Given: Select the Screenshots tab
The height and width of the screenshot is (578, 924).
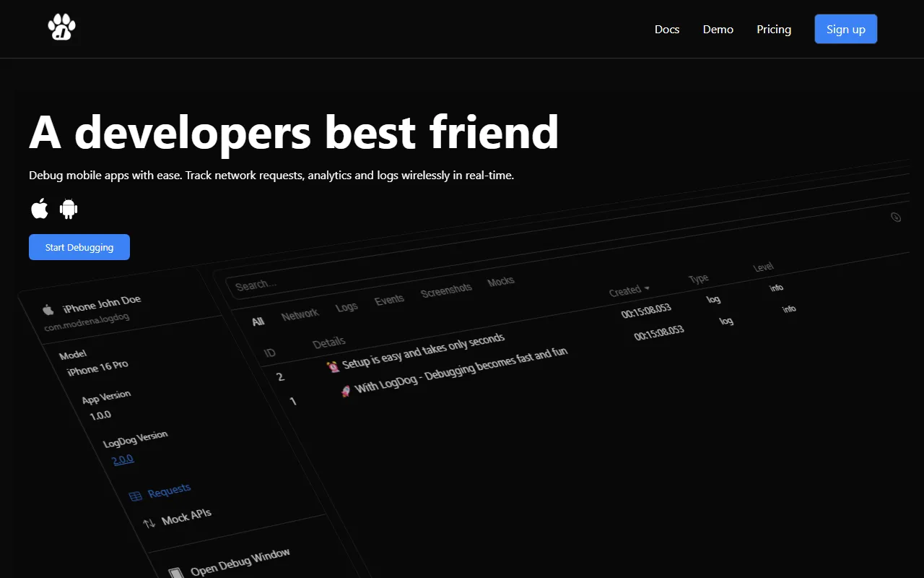Looking at the screenshot, I should 446,289.
